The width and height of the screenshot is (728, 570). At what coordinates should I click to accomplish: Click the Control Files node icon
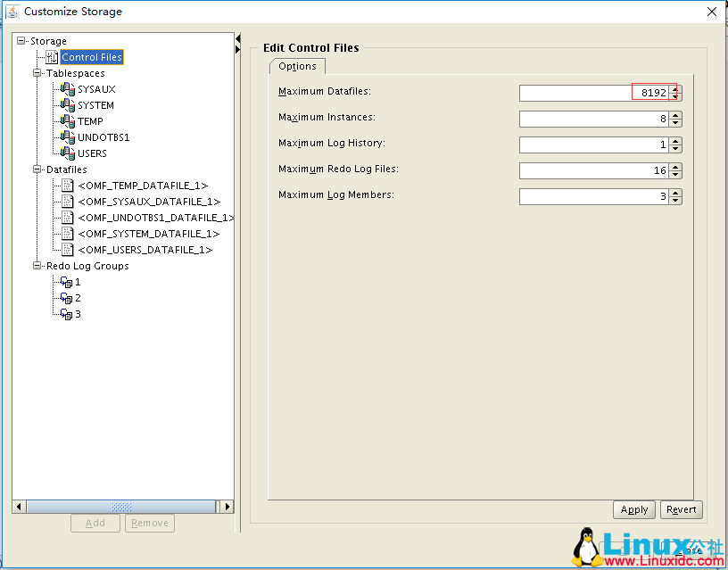50,57
